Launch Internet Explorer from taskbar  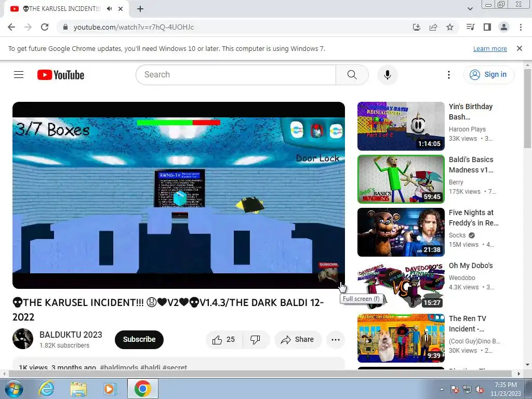(46, 389)
